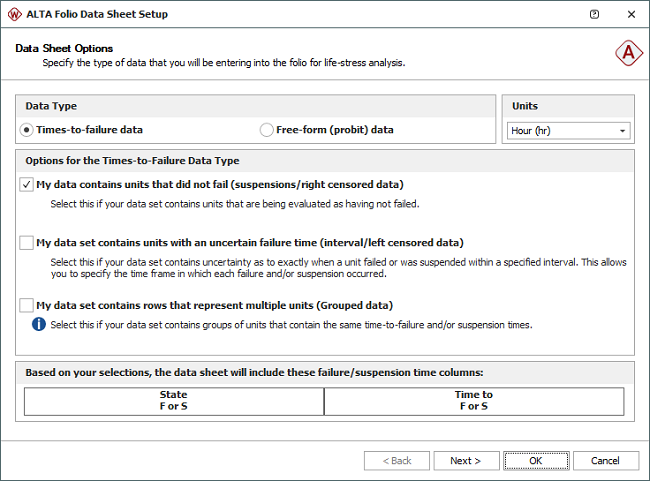Select the Times-to-failure data radio button
Viewport: 650px width, 481px height.
pyautogui.click(x=27, y=130)
